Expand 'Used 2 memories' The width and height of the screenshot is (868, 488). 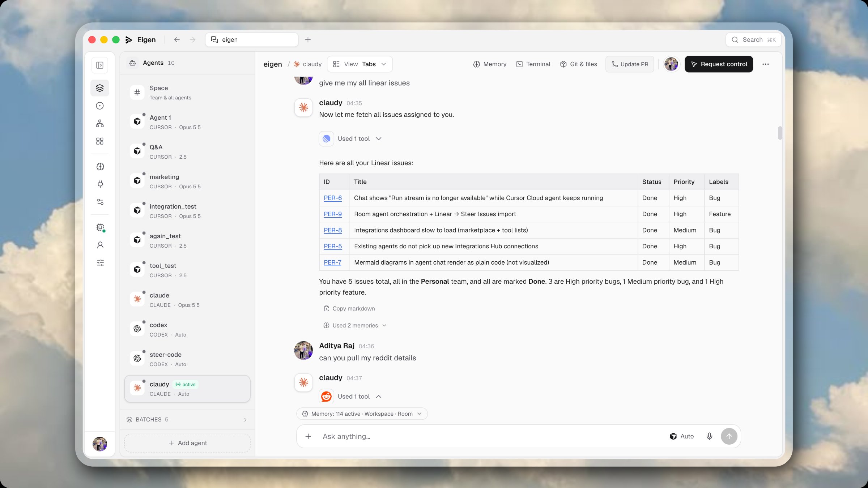[355, 325]
